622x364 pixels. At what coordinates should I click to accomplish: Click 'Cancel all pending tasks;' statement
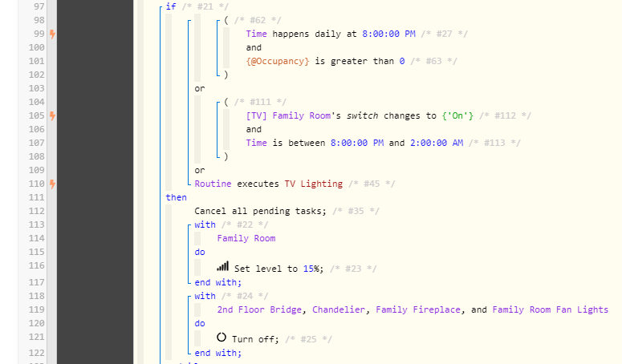click(x=260, y=211)
